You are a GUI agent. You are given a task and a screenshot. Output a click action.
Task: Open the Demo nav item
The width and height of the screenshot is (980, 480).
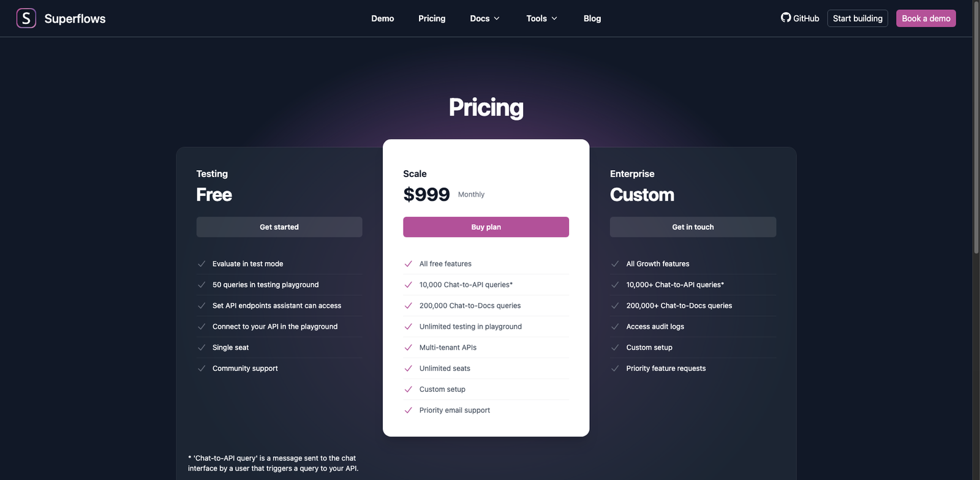click(382, 18)
